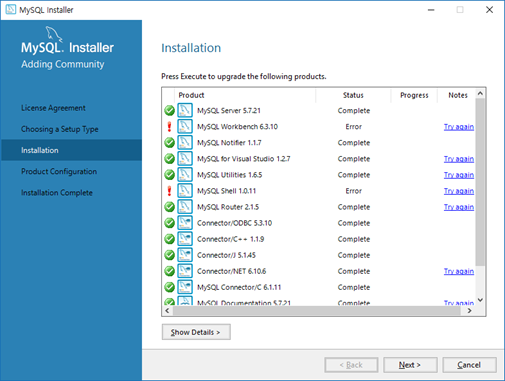505x381 pixels.
Task: Click the Notes column header
Action: [x=457, y=95]
